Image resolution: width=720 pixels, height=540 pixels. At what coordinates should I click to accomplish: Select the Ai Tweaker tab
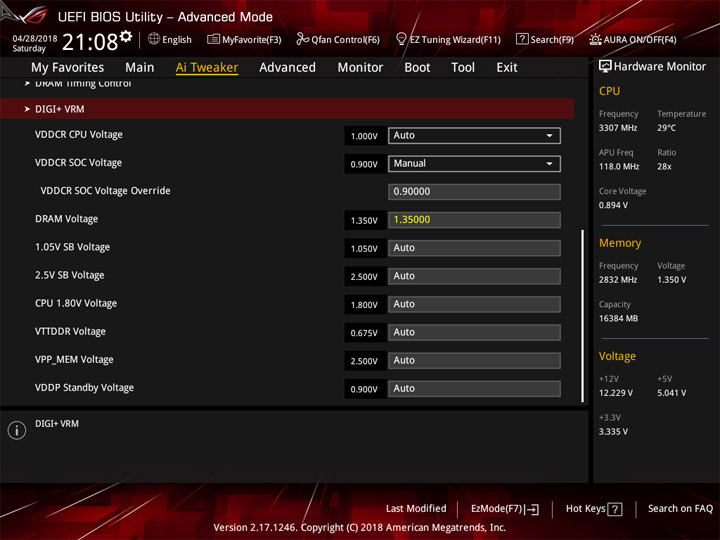(x=207, y=68)
